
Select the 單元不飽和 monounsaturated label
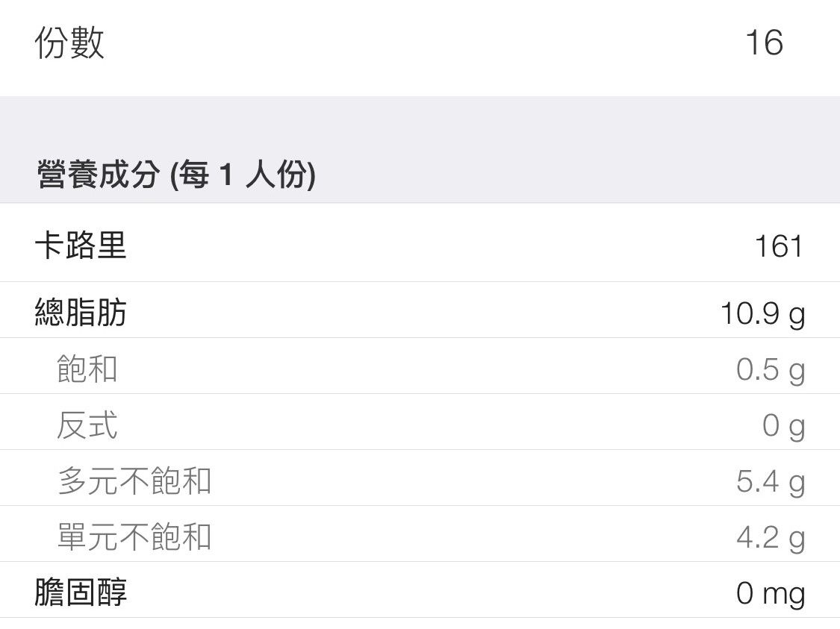pos(134,537)
